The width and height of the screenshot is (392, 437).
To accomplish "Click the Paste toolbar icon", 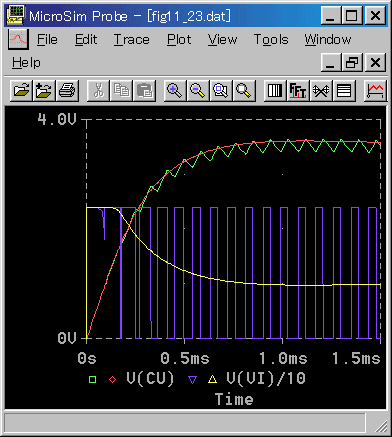I will 144,90.
